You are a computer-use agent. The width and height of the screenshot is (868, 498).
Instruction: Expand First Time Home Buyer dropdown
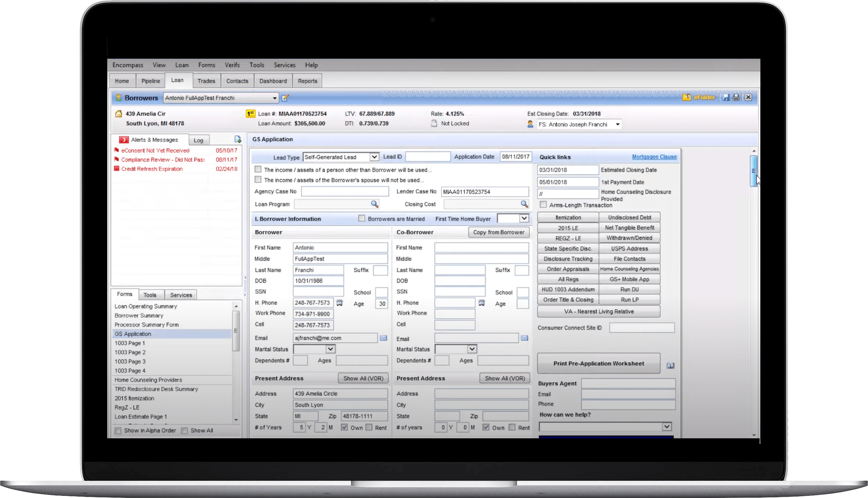click(x=524, y=219)
